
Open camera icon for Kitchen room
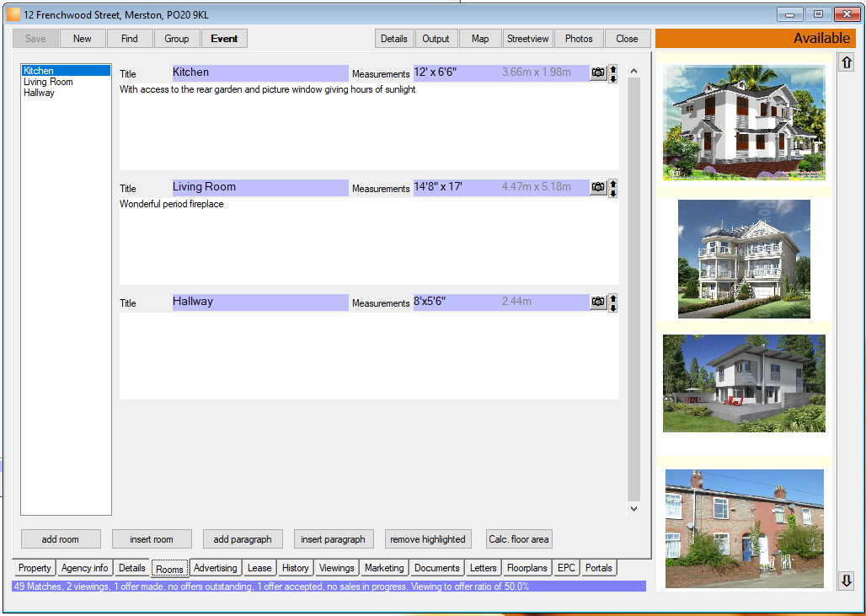tap(598, 73)
